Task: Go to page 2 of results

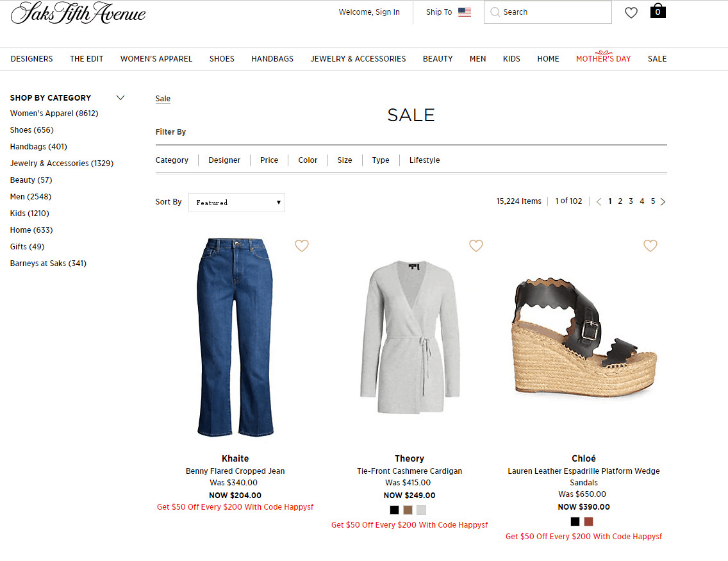Action: (x=620, y=201)
